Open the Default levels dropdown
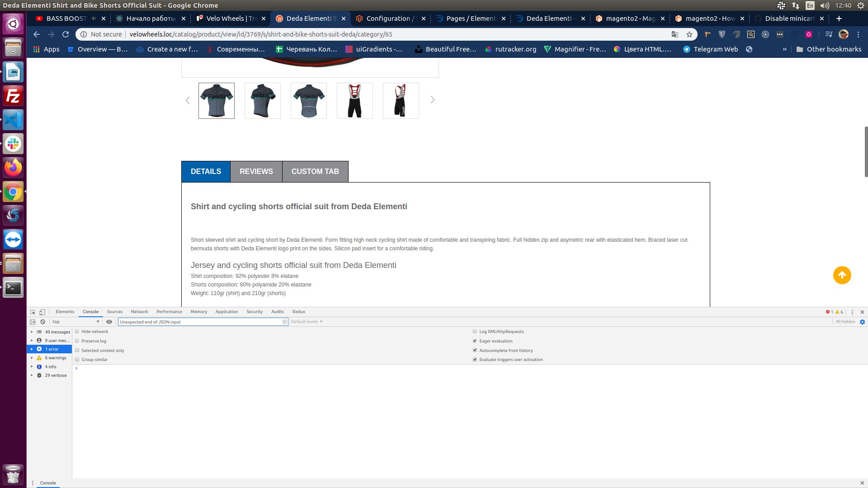 pos(307,322)
